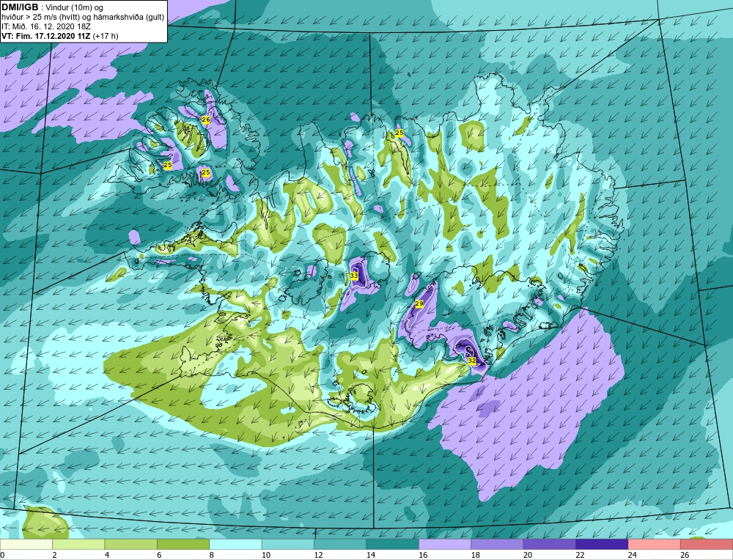The width and height of the screenshot is (733, 560).
Task: Select the light green 2–4 m/s legend swatch
Action: 78,545
